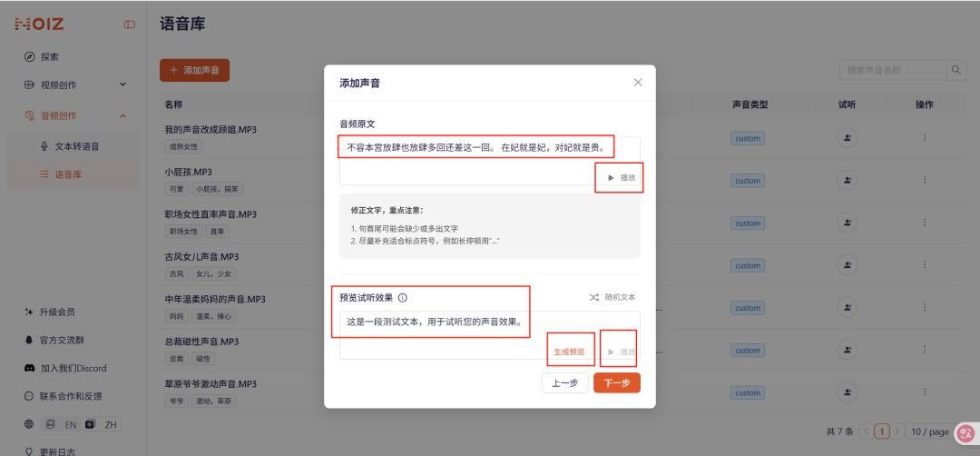Edit the preview test text field
The width and height of the screenshot is (980, 456).
pos(490,334)
